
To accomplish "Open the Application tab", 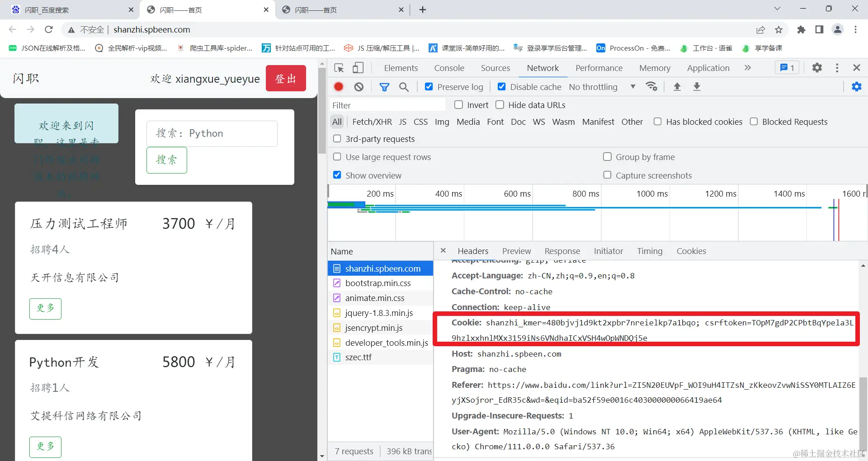I will click(x=708, y=68).
